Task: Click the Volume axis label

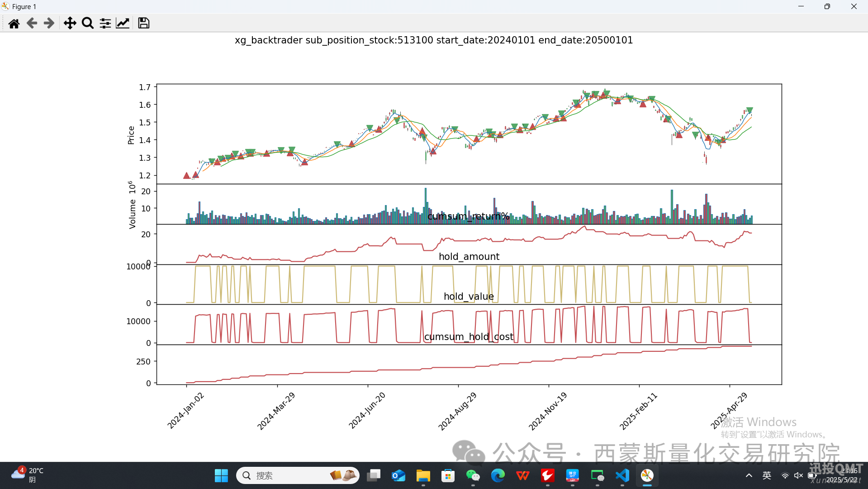Action: tap(132, 205)
